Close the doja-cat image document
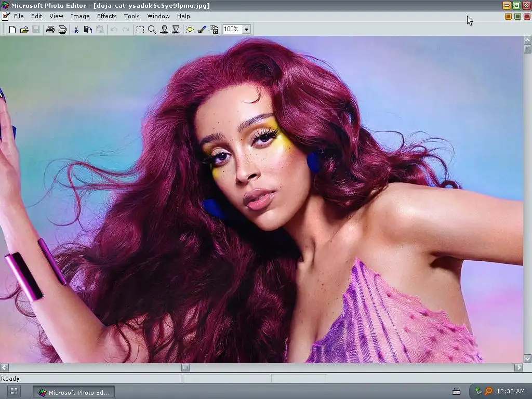 (527, 16)
